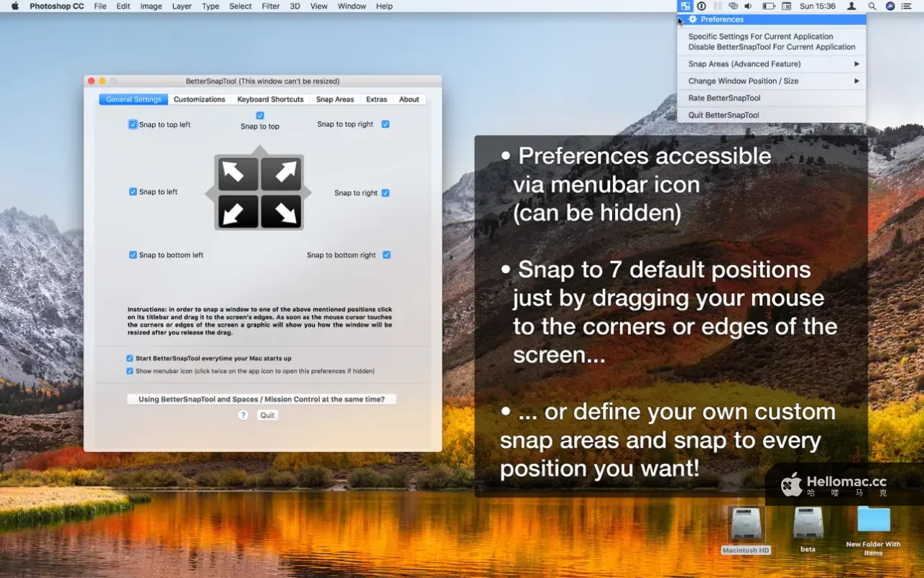The image size is (924, 578).
Task: Open the Window menu
Action: pos(352,6)
